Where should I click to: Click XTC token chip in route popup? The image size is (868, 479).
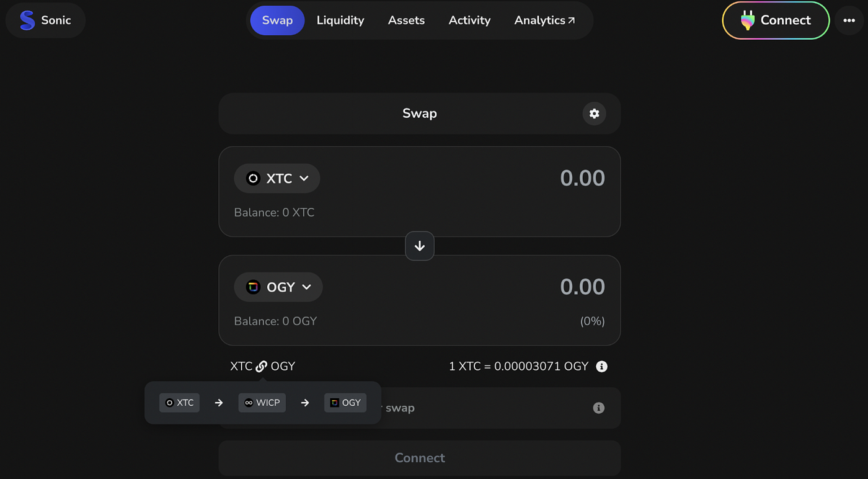[x=179, y=403]
